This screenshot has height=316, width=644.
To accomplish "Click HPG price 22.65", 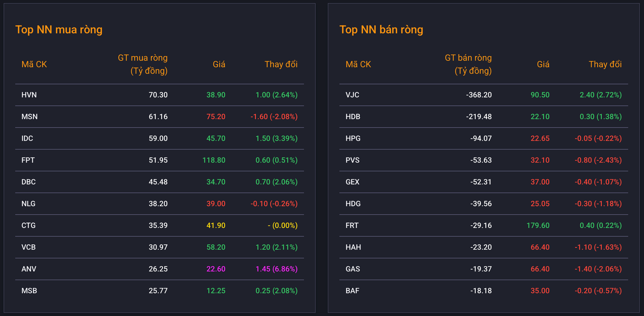I will pyautogui.click(x=540, y=138).
